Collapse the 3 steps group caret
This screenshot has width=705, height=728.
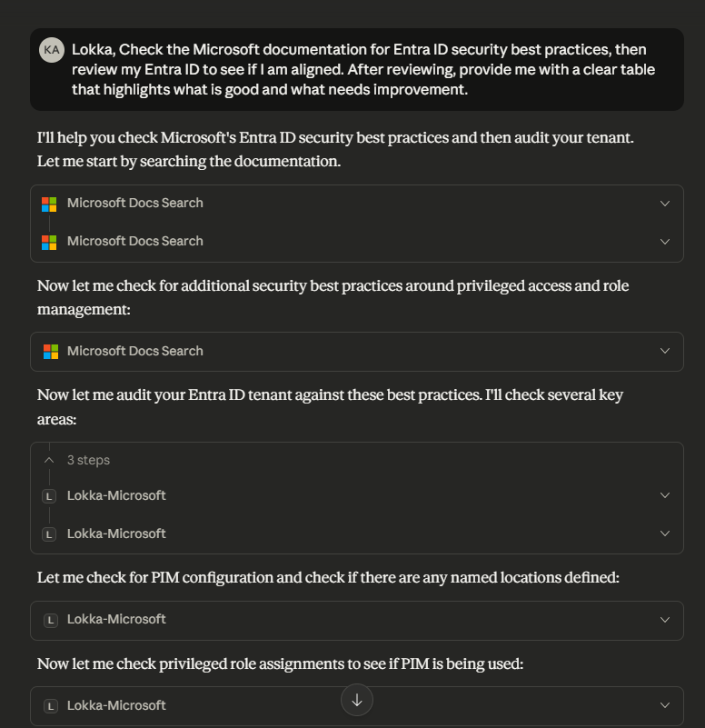click(50, 460)
